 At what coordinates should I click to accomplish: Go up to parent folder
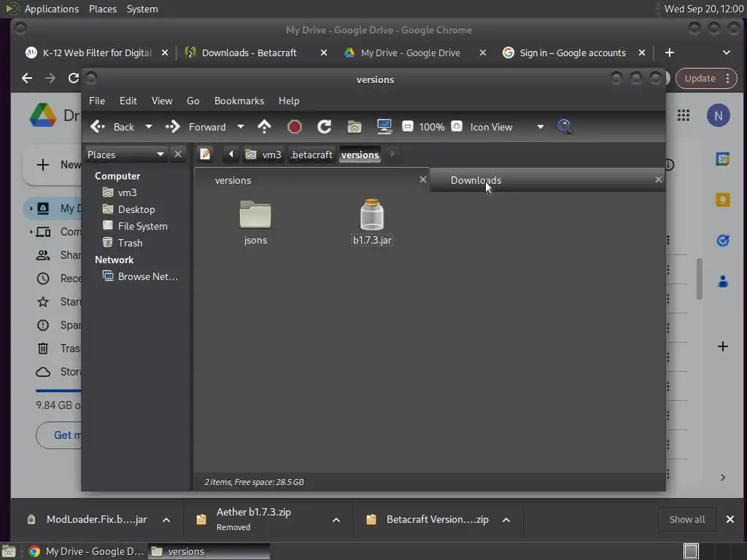[x=264, y=127]
